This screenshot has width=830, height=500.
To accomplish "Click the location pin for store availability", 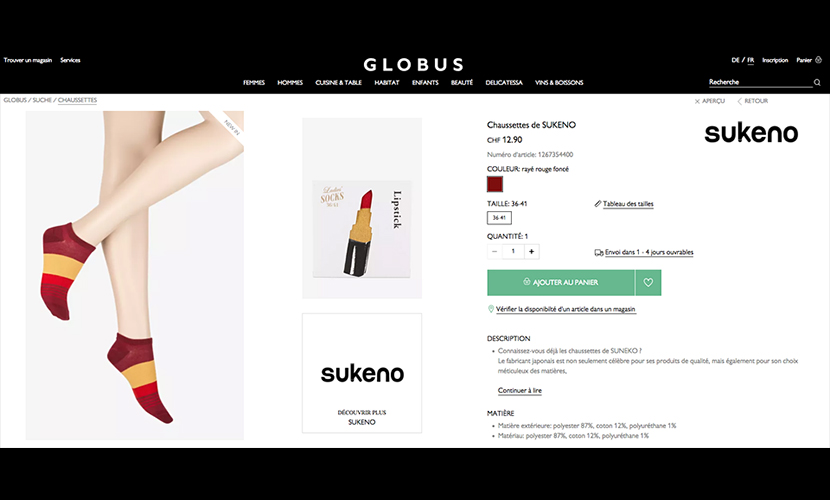I will pyautogui.click(x=491, y=309).
